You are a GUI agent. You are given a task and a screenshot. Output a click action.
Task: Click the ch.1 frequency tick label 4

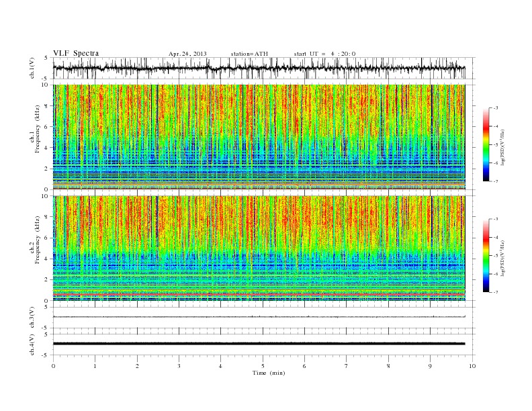click(46, 148)
